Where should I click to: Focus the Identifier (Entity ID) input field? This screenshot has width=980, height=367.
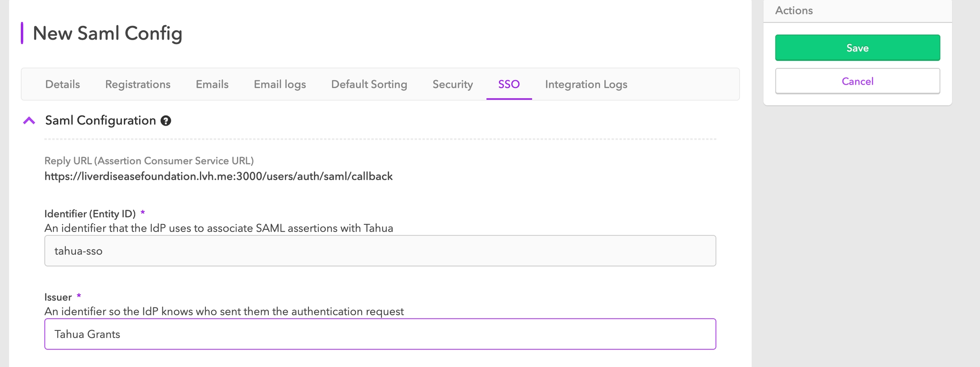point(380,251)
